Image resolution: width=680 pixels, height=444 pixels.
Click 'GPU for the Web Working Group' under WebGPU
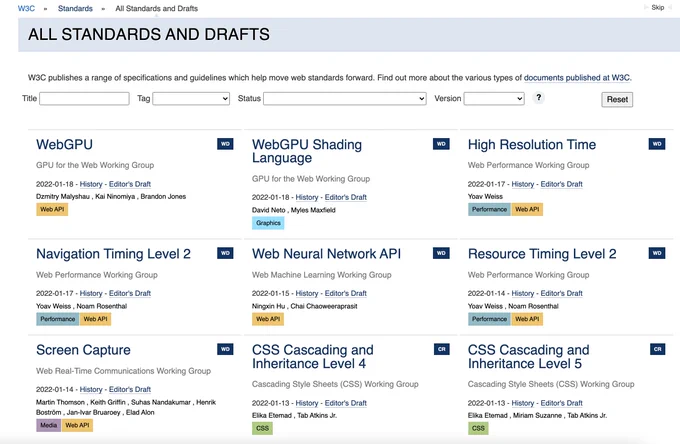point(95,165)
